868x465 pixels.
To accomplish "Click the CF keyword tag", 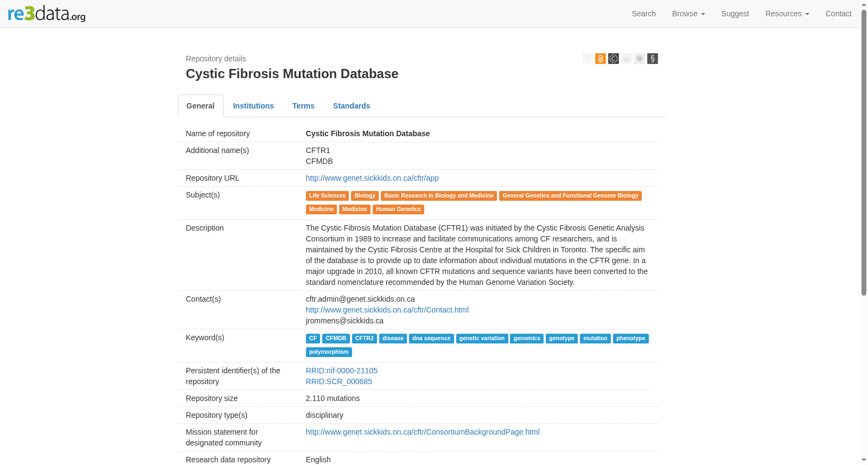I will pos(313,339).
